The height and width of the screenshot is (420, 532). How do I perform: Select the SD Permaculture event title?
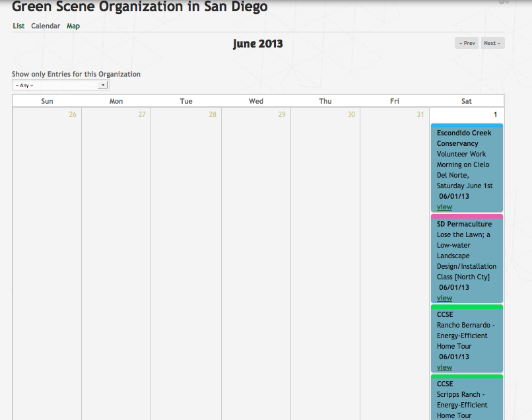click(x=464, y=225)
